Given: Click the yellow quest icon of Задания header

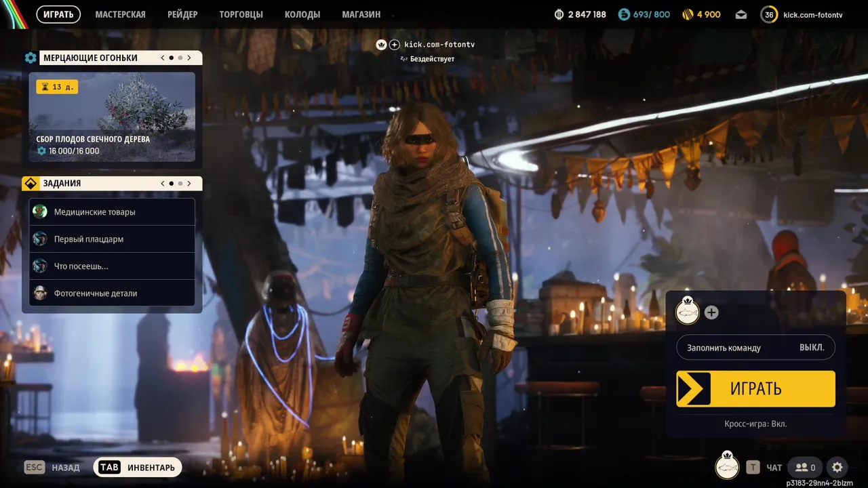Looking at the screenshot, I should (31, 183).
